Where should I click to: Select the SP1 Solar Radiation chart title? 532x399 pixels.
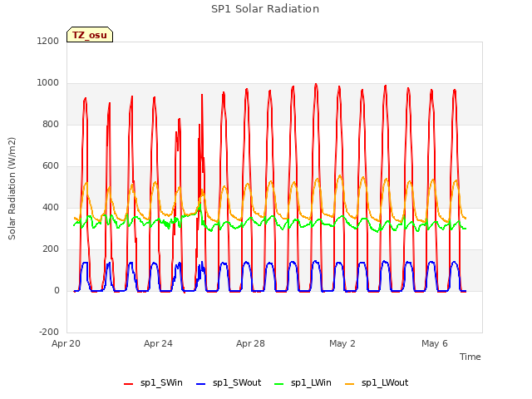click(x=265, y=9)
